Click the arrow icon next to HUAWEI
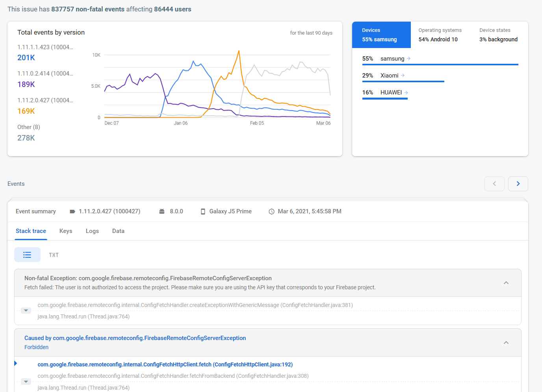 [x=406, y=92]
